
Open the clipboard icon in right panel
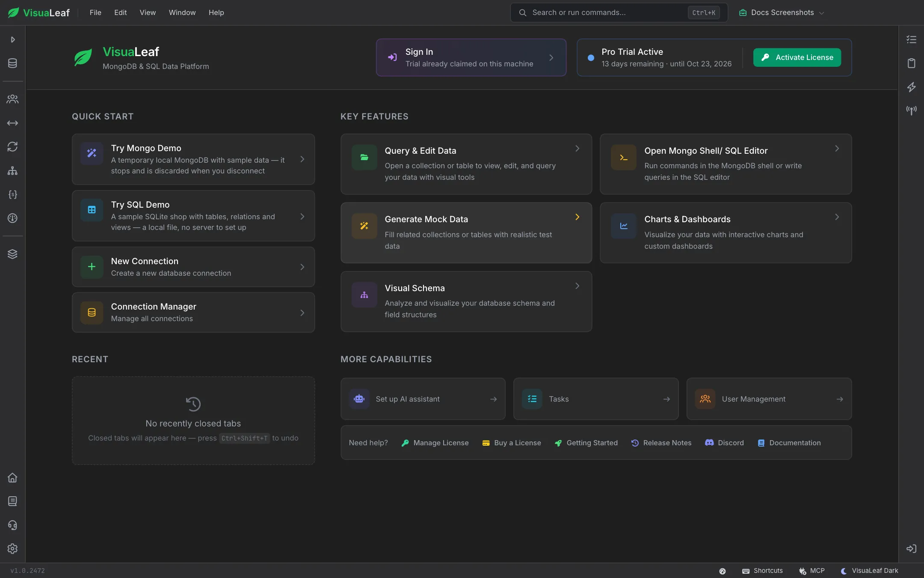point(911,63)
